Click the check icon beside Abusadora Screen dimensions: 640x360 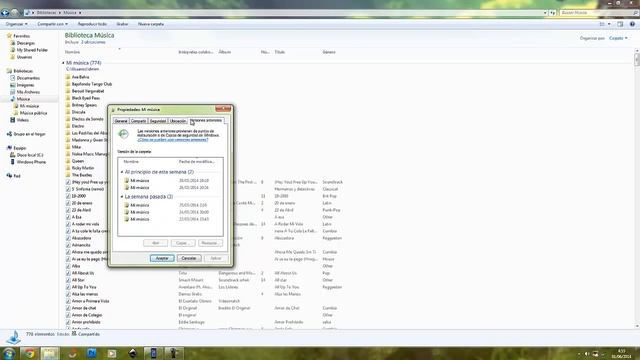coord(68,238)
